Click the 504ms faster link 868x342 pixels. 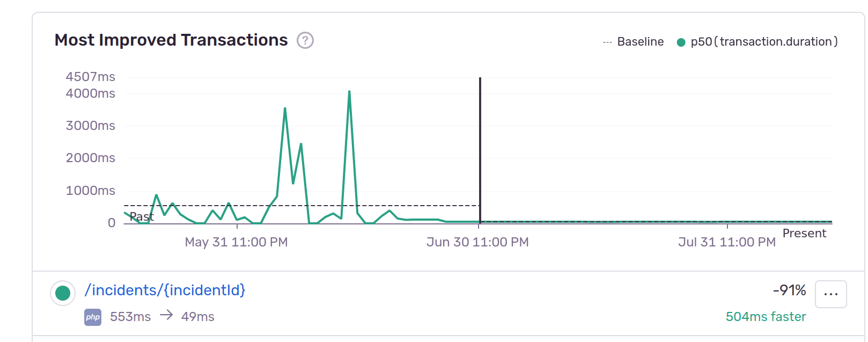766,317
